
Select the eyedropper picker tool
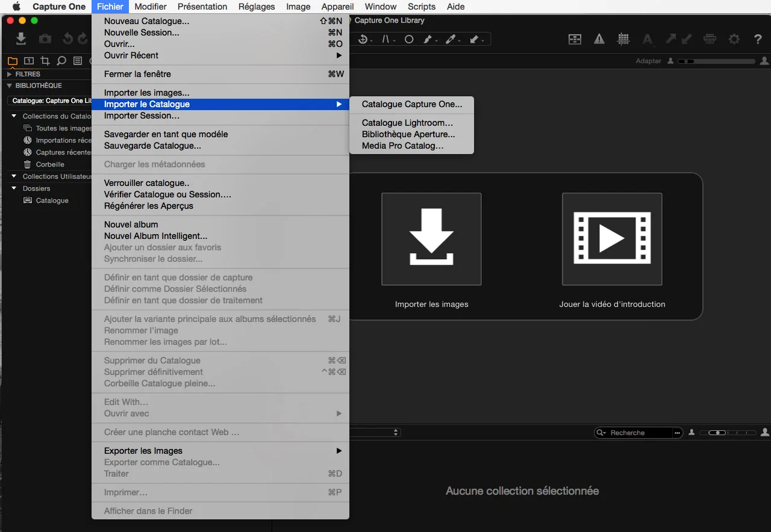452,40
